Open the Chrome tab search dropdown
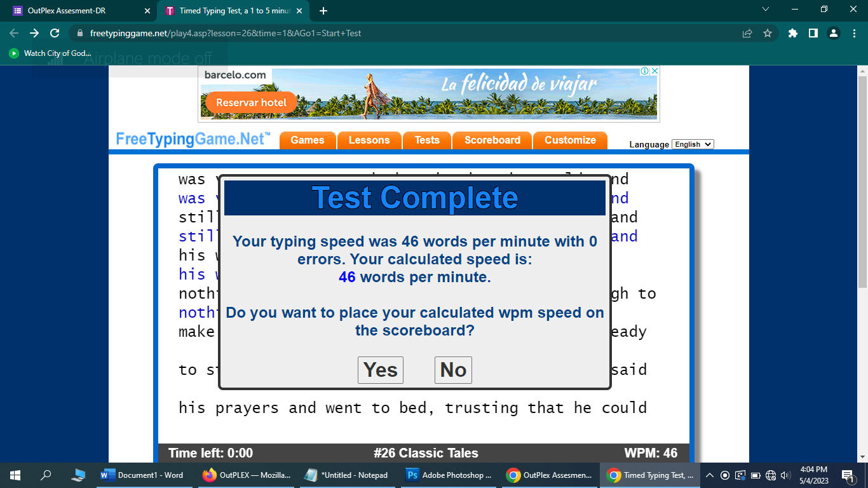Viewport: 868px width, 488px height. (x=766, y=10)
